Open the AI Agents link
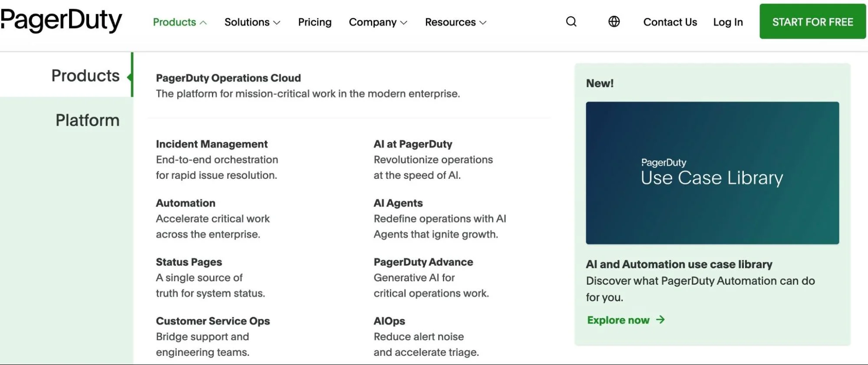Image resolution: width=868 pixels, height=365 pixels. (x=398, y=203)
